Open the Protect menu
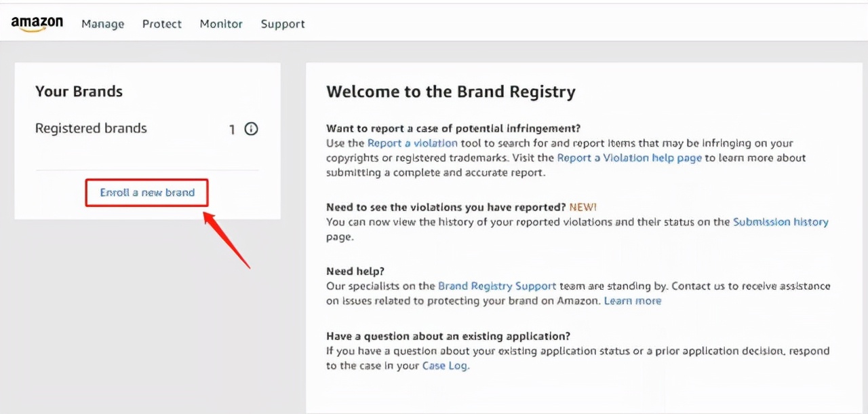868x414 pixels. click(x=162, y=24)
